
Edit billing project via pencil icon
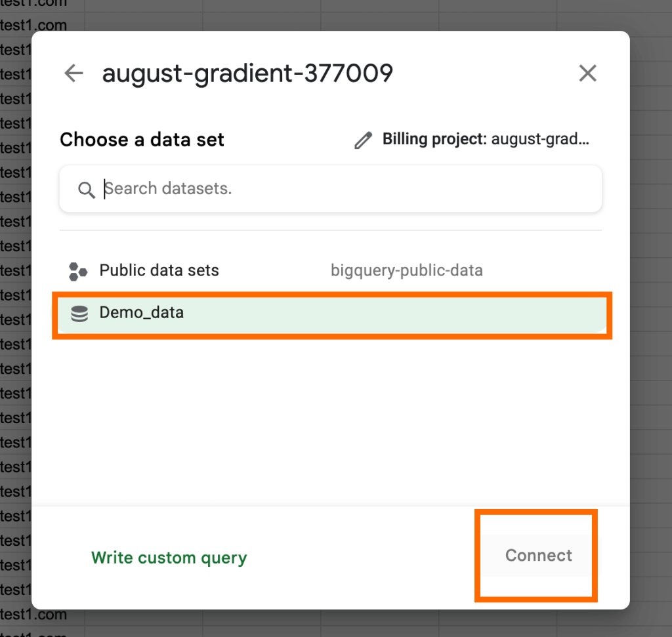[x=363, y=140]
